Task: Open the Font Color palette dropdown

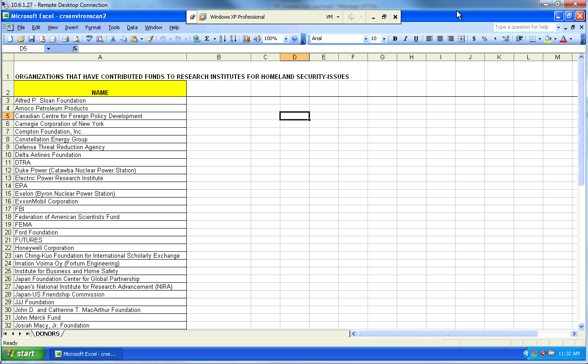Action: (x=571, y=39)
